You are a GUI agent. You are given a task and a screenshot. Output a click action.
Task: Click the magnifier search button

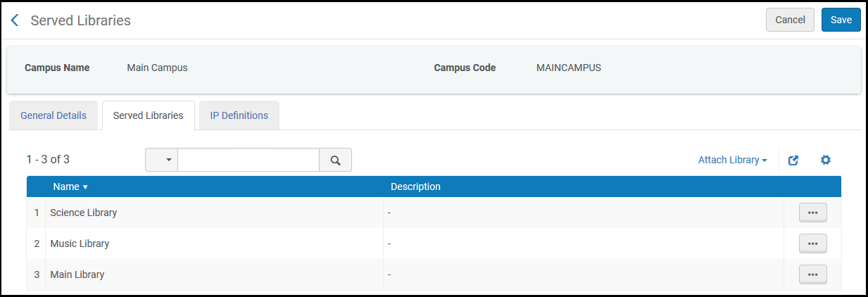[336, 160]
